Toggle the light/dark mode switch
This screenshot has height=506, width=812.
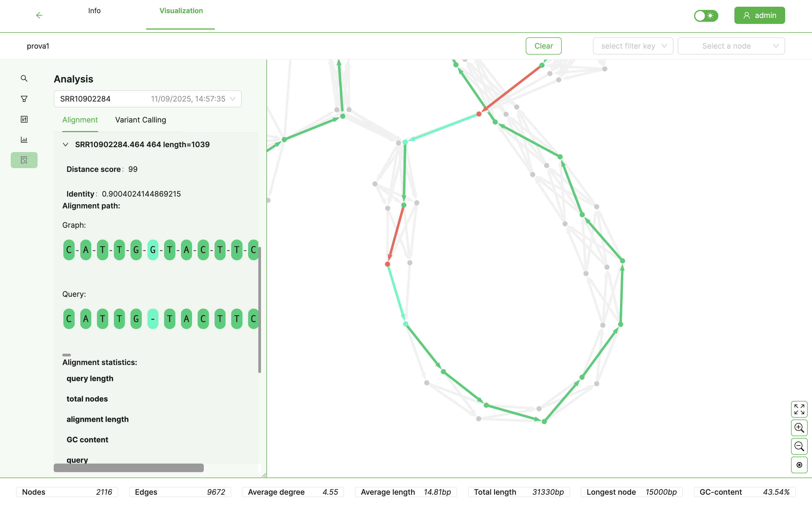[706, 15]
